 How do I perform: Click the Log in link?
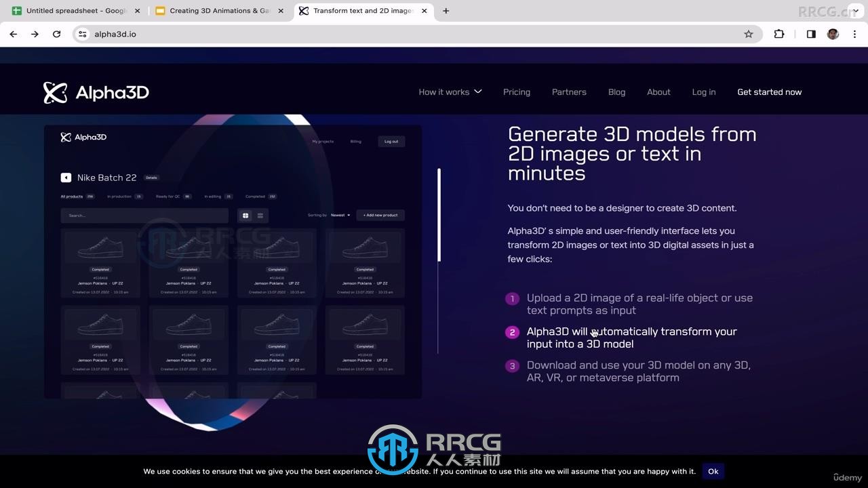(704, 92)
